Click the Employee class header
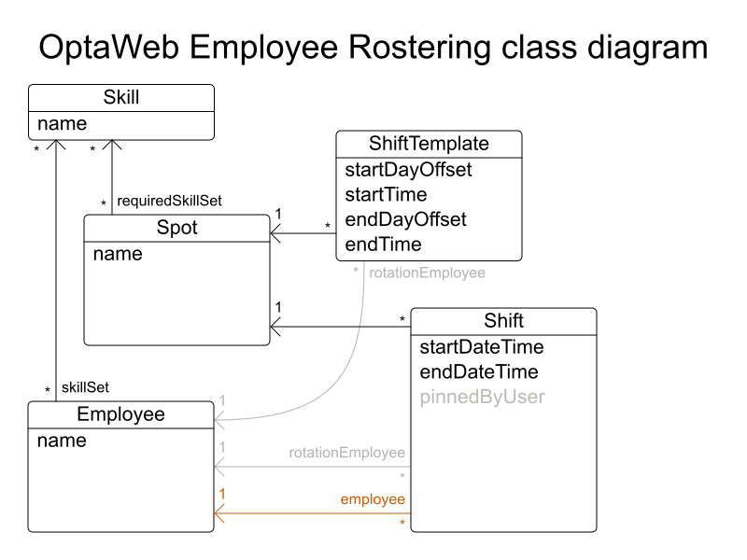 coord(120,414)
